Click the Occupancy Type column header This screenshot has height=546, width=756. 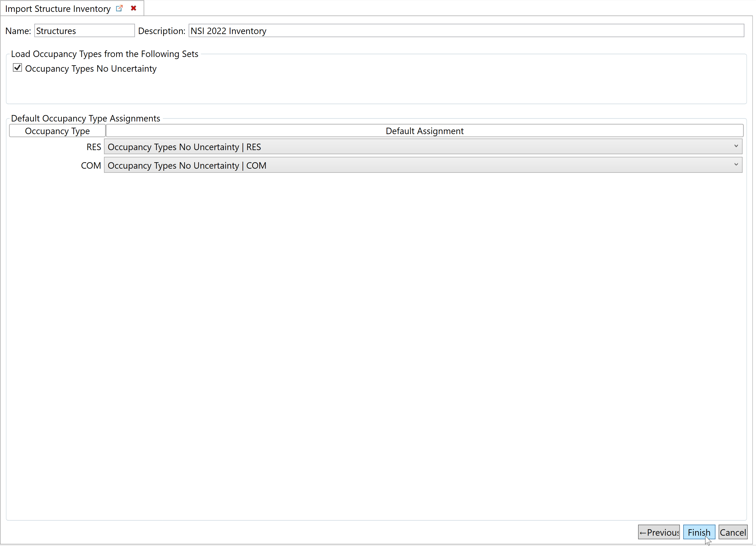point(57,131)
